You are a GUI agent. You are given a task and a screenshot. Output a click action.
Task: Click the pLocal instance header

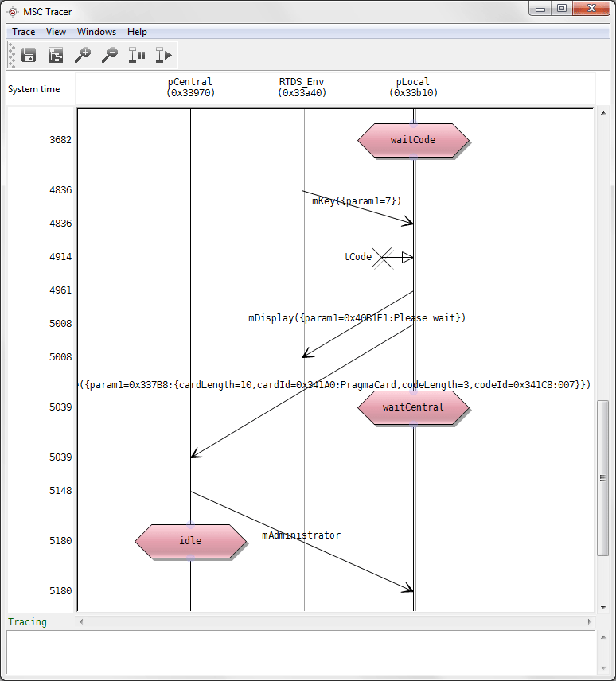(413, 88)
